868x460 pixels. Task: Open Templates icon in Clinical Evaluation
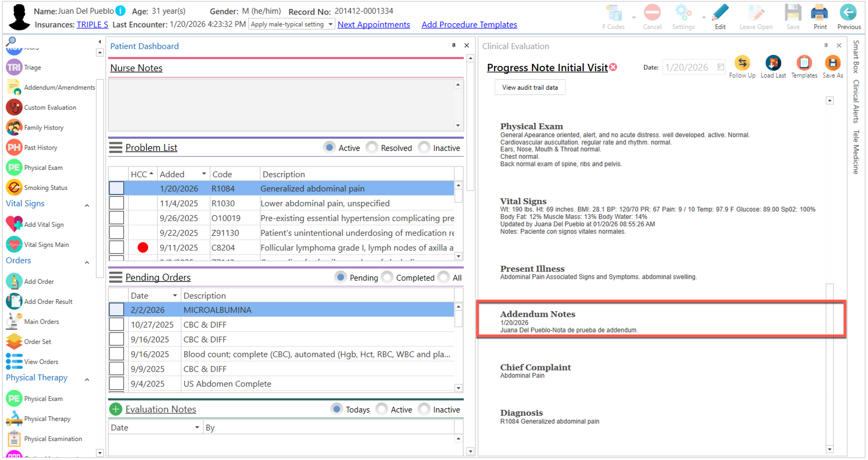tap(804, 63)
